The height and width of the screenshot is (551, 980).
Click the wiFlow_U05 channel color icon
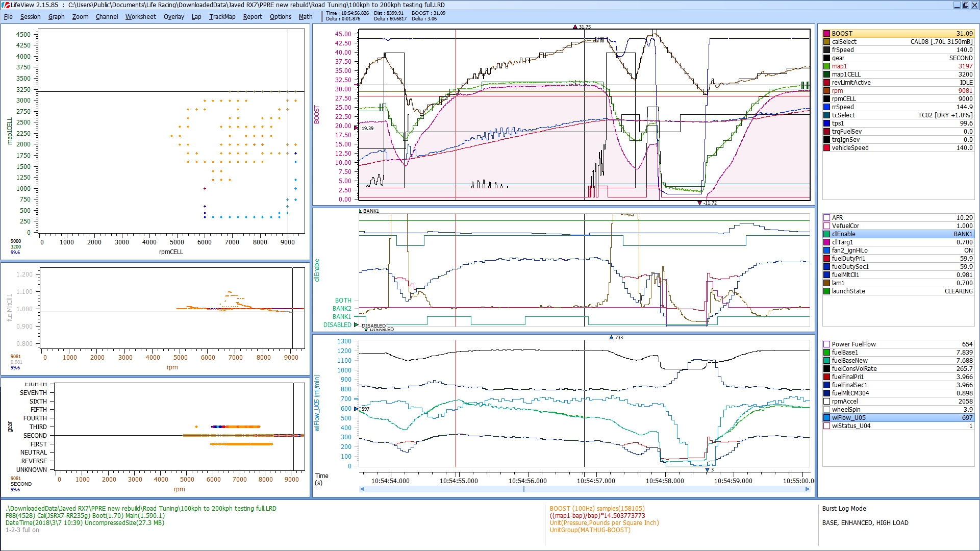[x=826, y=418]
